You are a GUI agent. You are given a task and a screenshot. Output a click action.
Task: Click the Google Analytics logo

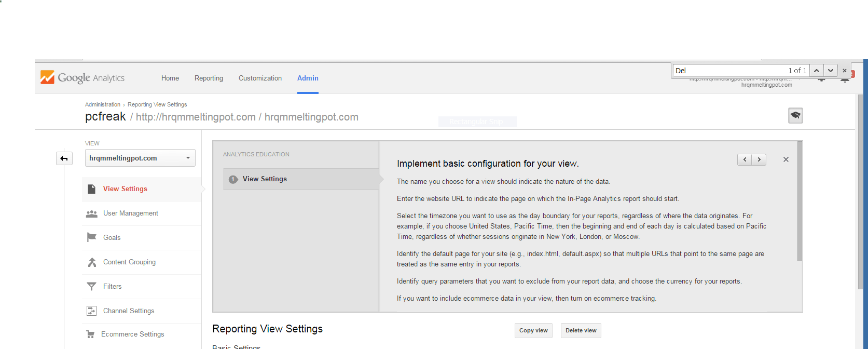pyautogui.click(x=82, y=78)
